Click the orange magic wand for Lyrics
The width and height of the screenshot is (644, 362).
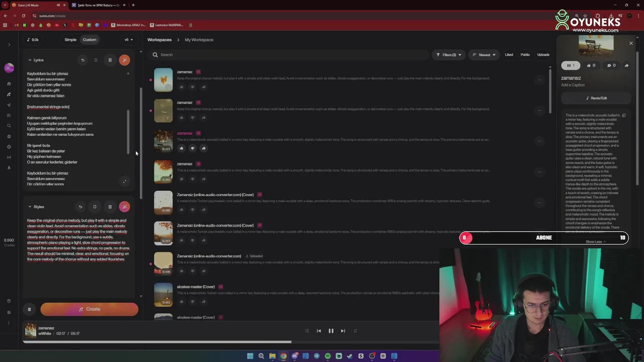click(124, 60)
